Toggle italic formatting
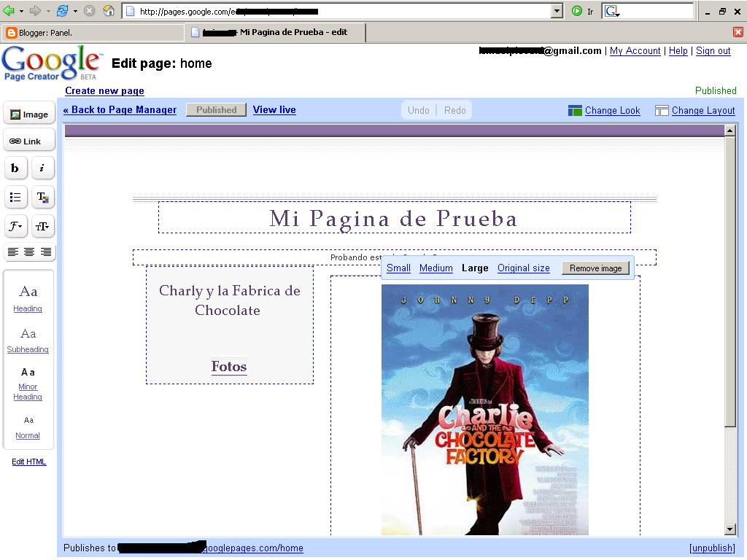Image resolution: width=747 pixels, height=560 pixels. [42, 168]
